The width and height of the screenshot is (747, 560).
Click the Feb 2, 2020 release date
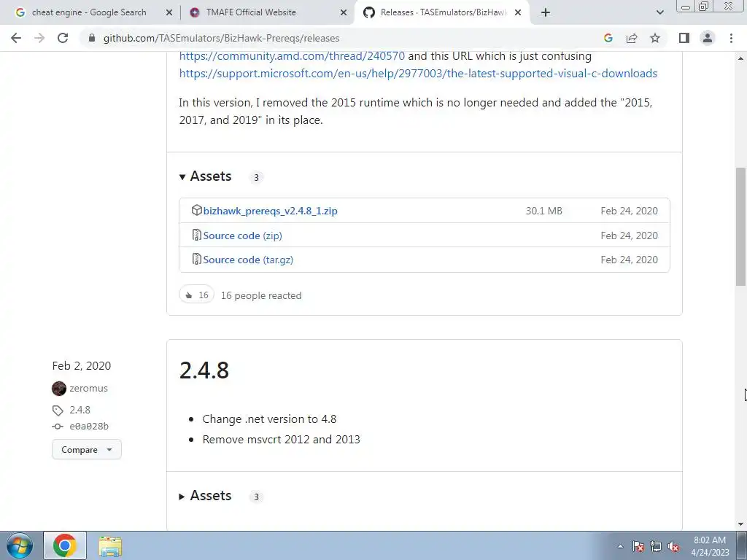click(82, 366)
